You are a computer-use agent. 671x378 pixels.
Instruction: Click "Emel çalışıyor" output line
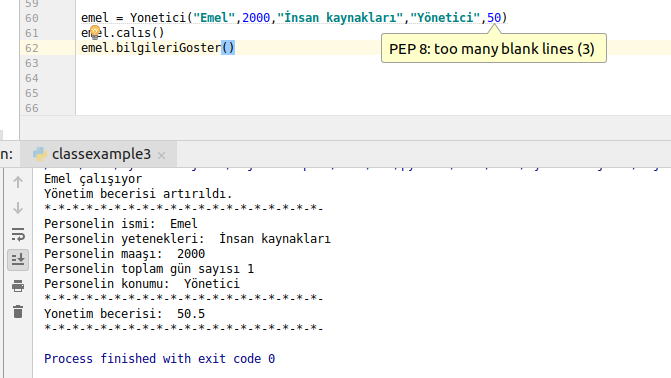click(x=93, y=179)
